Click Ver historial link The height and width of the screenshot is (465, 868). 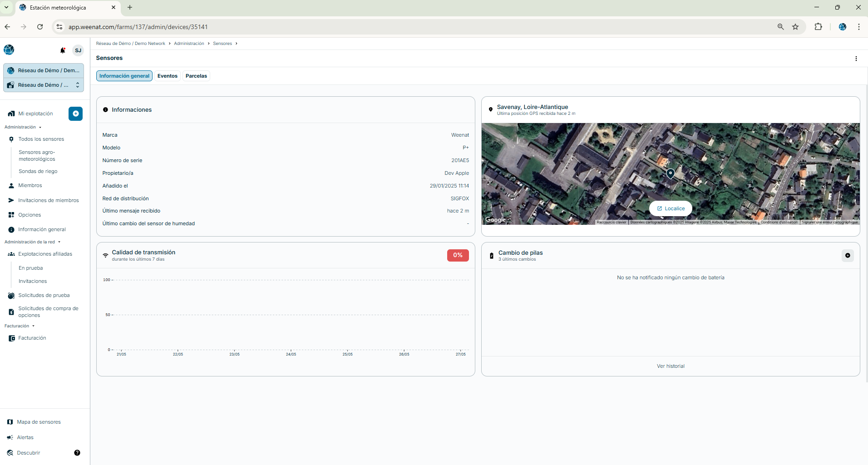pyautogui.click(x=671, y=366)
